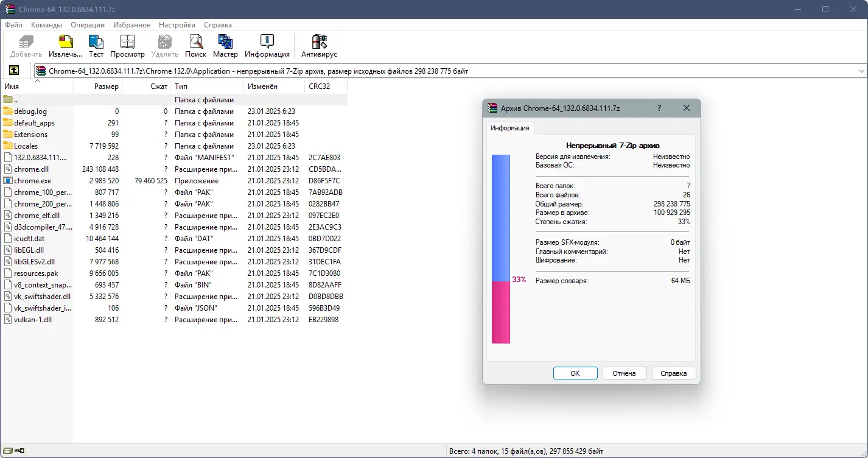Run the Тест archive integrity tool
The height and width of the screenshot is (458, 868).
click(x=96, y=46)
